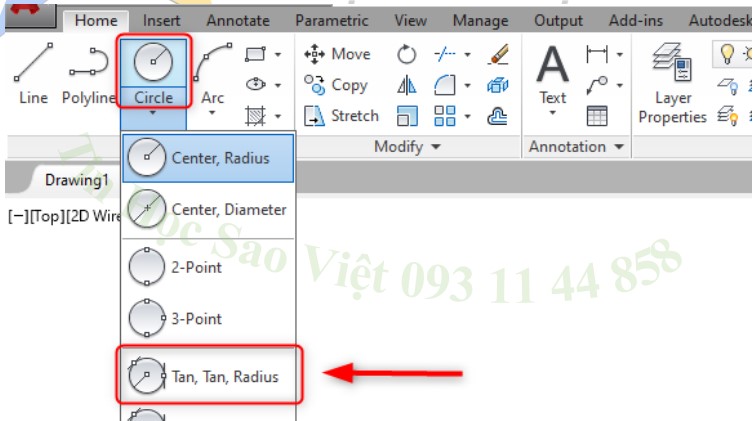
Task: Click the Table icon
Action: point(597,116)
